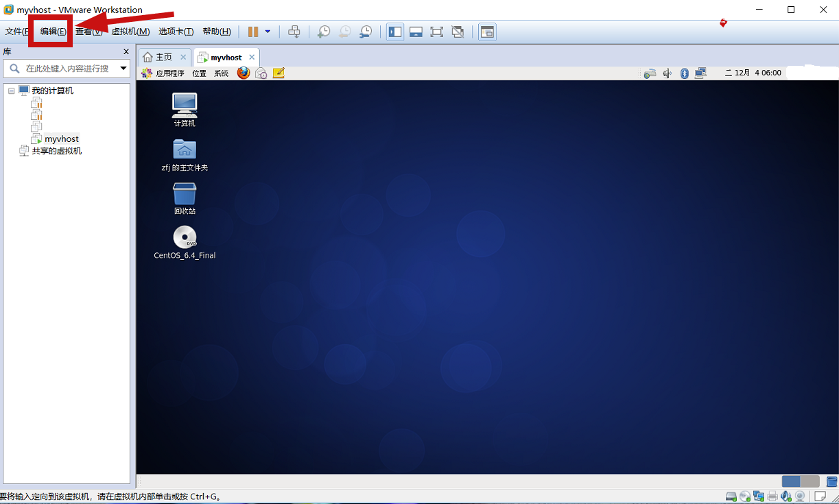Open zfj 的主文件夹 desktop folder
Screen dimensions: 839x504
[x=185, y=155]
